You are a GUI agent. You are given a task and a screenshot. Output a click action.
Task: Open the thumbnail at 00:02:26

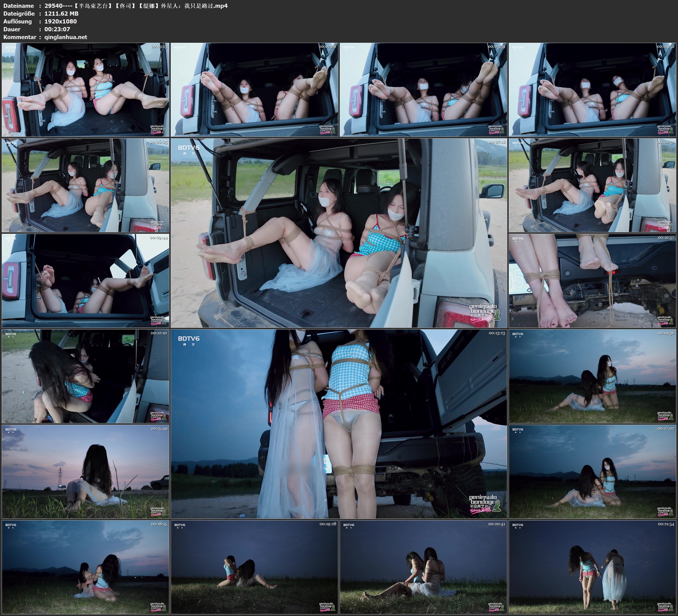pos(254,89)
